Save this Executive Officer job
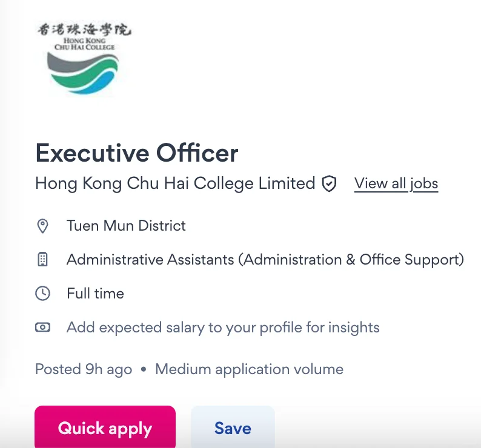This screenshot has height=448, width=481. click(233, 428)
